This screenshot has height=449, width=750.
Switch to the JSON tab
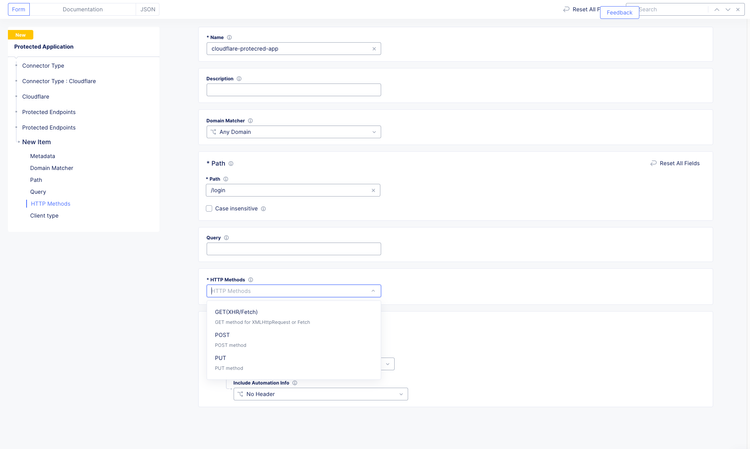click(x=148, y=9)
